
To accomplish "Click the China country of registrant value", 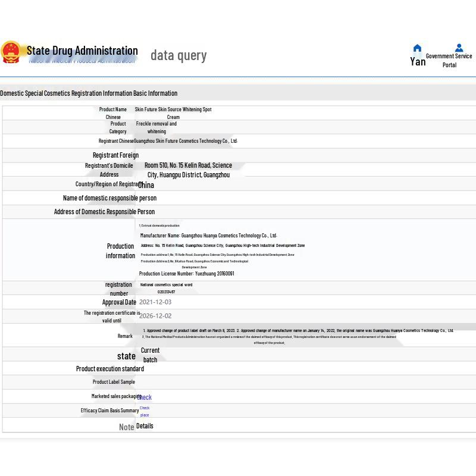I will pos(146,185).
